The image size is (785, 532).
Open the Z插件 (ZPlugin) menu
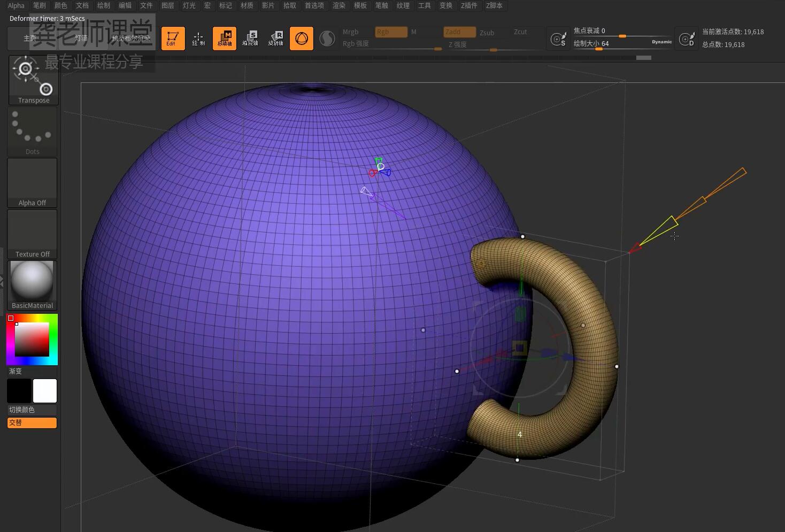click(x=469, y=5)
